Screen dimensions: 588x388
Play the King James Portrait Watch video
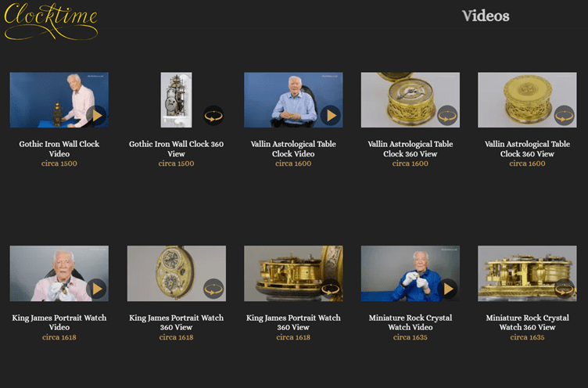[x=96, y=289]
